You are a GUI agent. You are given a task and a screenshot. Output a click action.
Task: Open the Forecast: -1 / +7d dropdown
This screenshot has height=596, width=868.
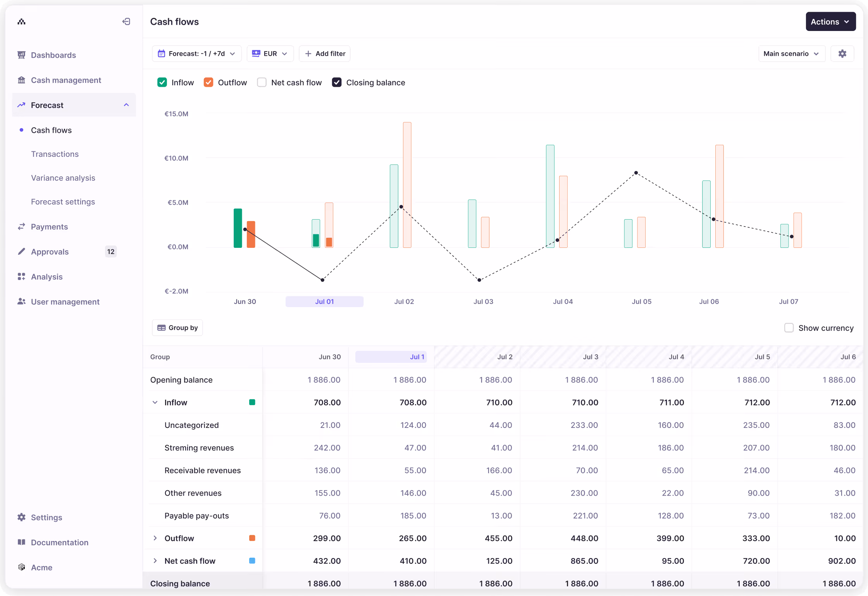click(x=196, y=53)
